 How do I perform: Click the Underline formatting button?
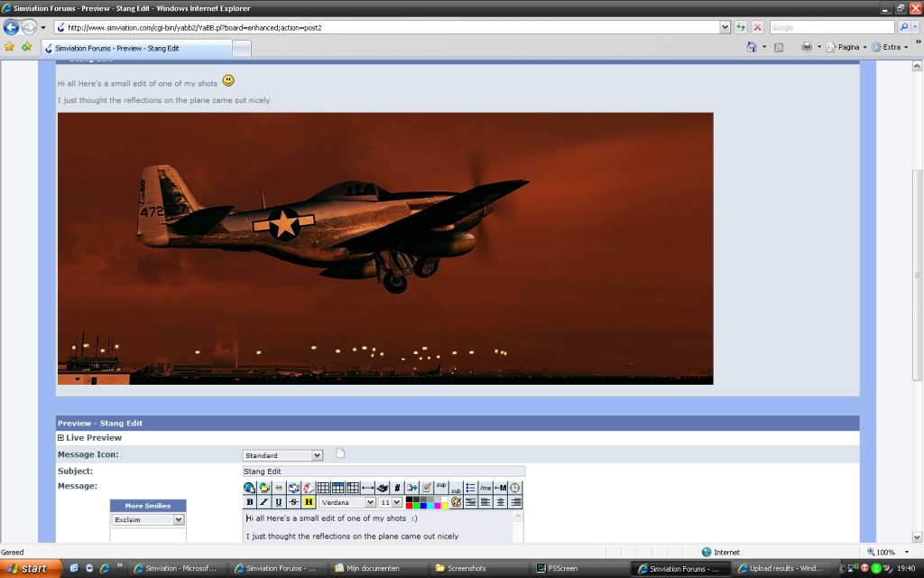[x=279, y=502]
